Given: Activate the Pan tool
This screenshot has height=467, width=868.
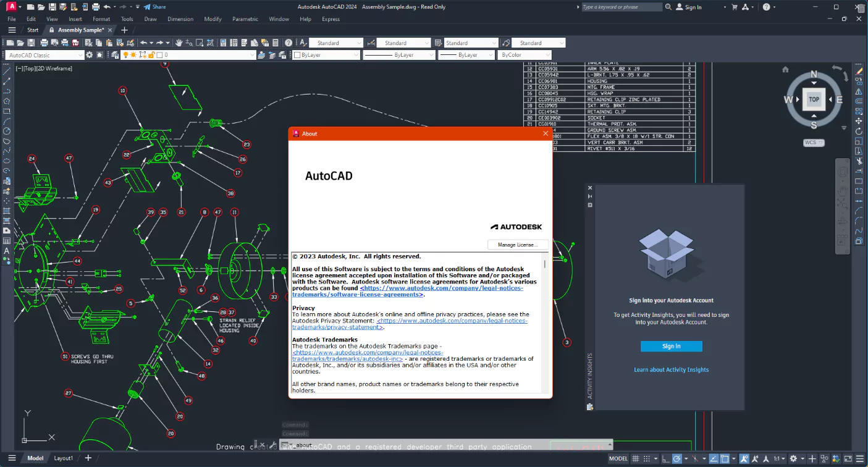Looking at the screenshot, I should [179, 43].
